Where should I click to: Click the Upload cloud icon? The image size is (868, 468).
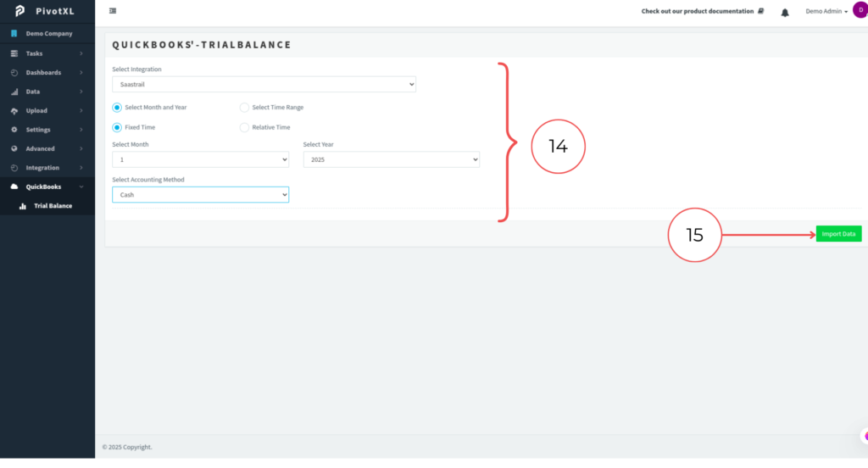coord(14,111)
